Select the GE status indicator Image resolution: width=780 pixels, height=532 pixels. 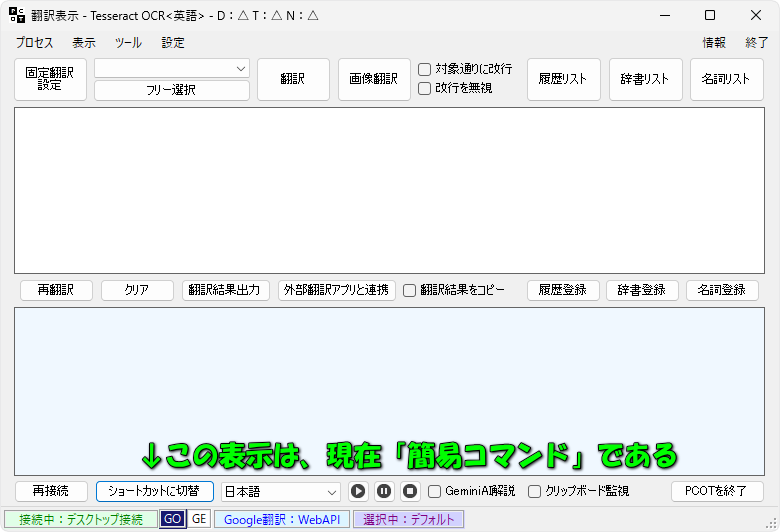(199, 519)
